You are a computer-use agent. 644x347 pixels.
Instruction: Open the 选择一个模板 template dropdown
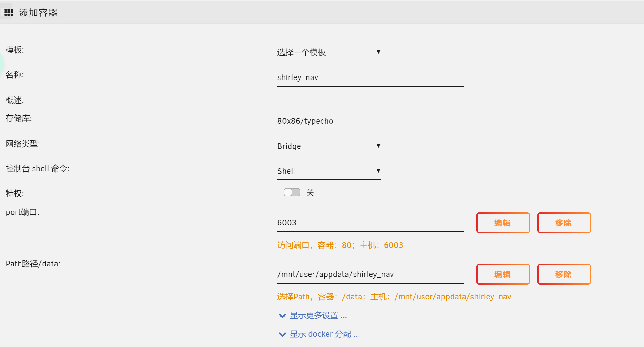(x=329, y=53)
